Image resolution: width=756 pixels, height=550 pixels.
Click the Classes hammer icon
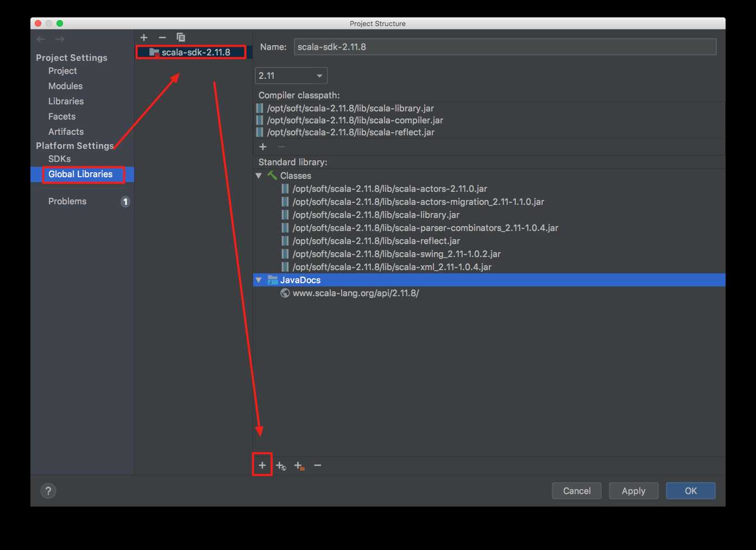pos(272,175)
